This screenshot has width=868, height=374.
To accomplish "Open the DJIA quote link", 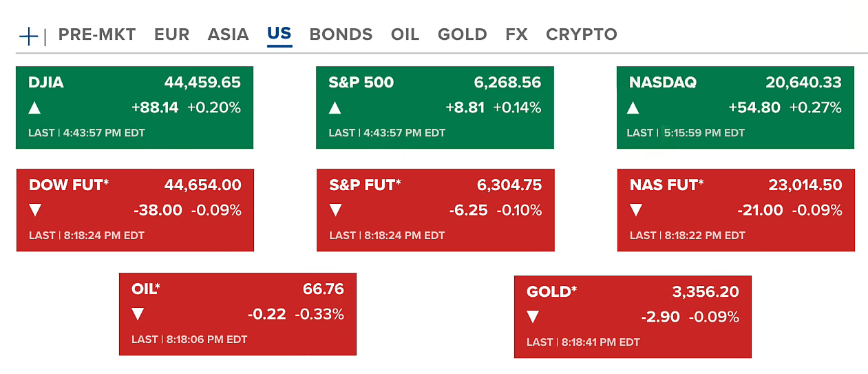I will [46, 83].
